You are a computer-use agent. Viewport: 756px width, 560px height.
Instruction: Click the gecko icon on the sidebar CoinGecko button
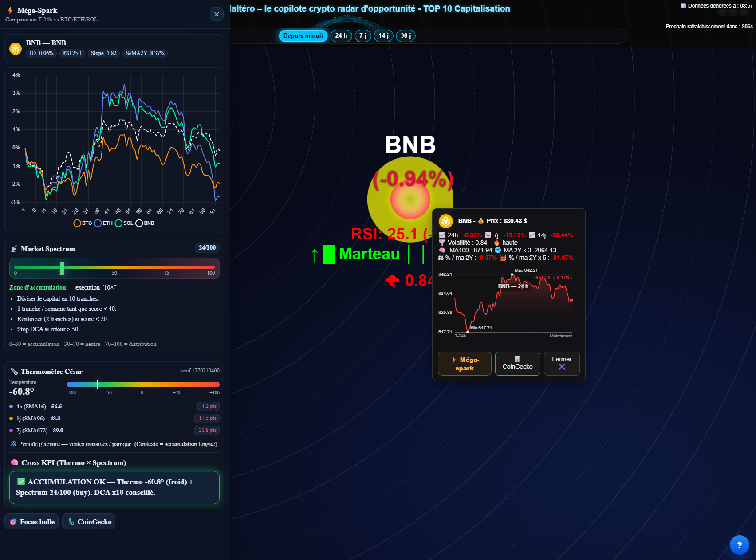[x=71, y=521]
